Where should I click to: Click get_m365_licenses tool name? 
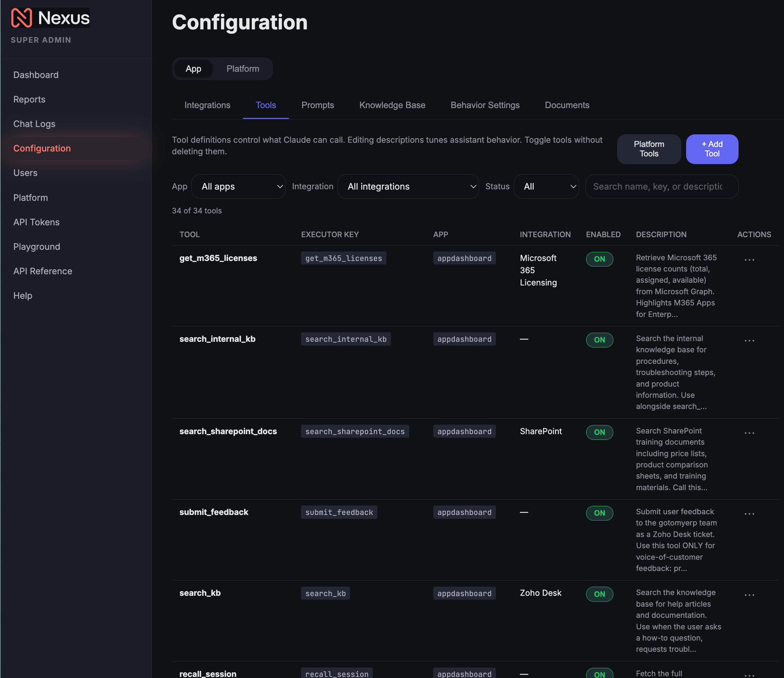coord(218,258)
